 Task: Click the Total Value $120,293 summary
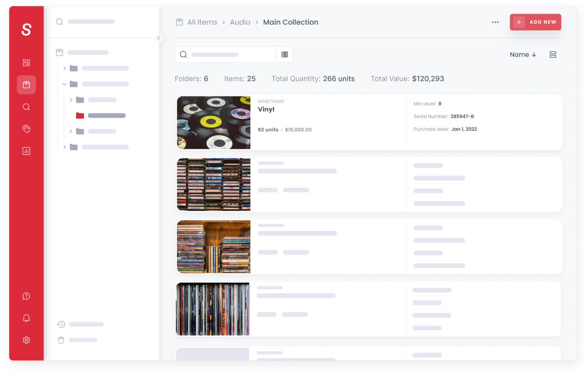pyautogui.click(x=407, y=79)
